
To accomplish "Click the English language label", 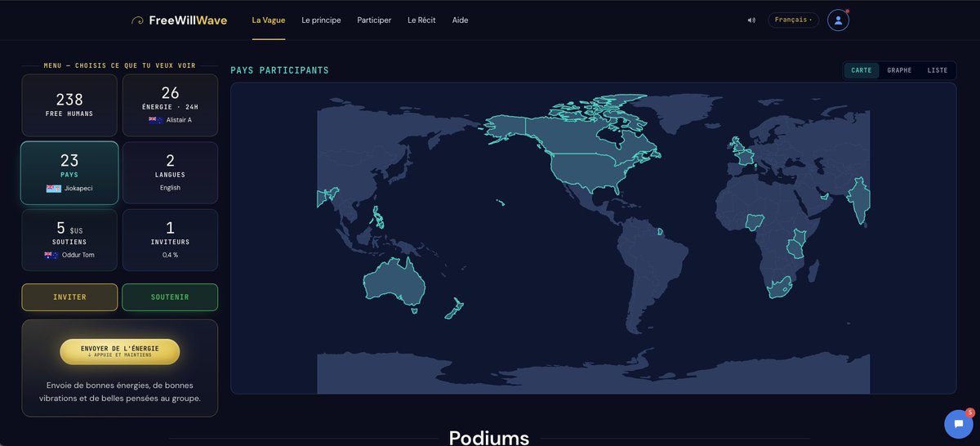I will [170, 188].
